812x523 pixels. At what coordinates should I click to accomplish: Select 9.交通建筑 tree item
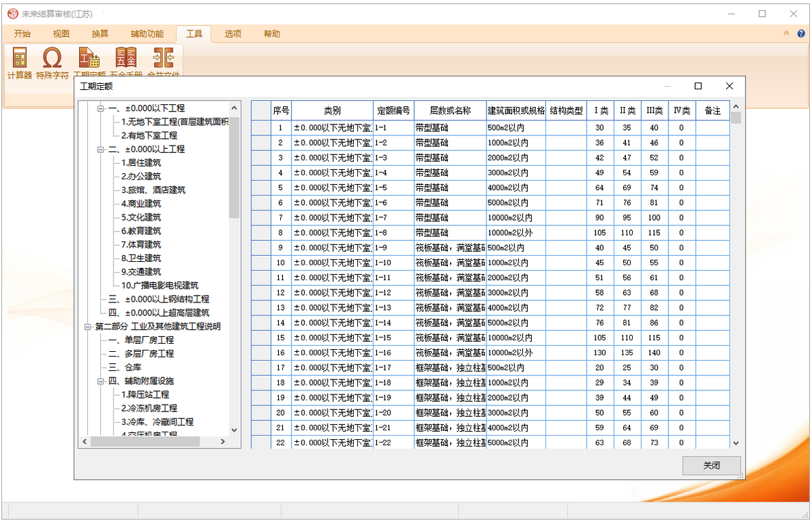tap(141, 272)
